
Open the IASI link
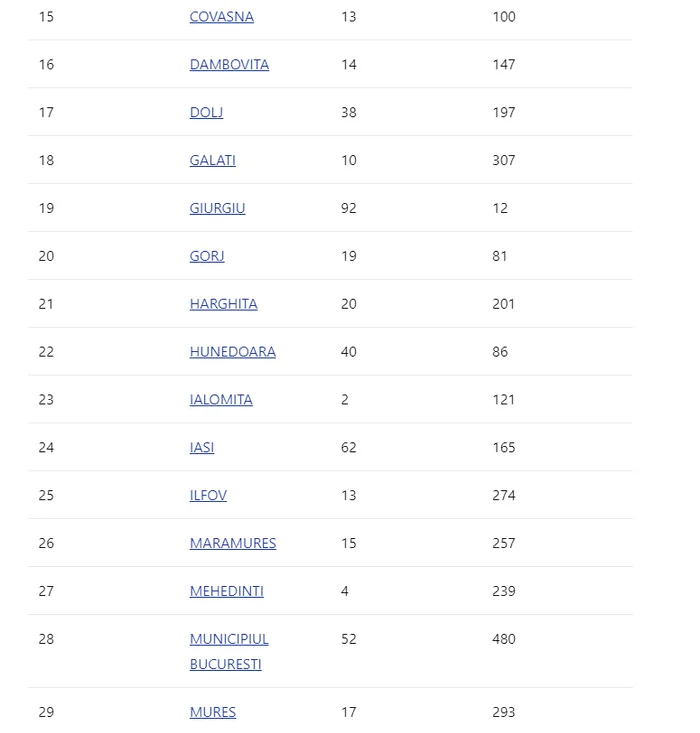coord(202,448)
